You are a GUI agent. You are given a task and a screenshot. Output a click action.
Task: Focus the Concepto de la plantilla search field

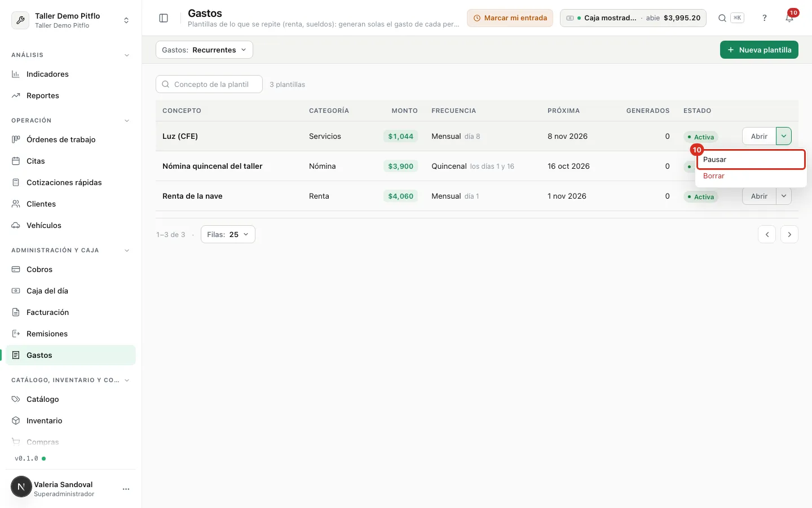point(209,84)
